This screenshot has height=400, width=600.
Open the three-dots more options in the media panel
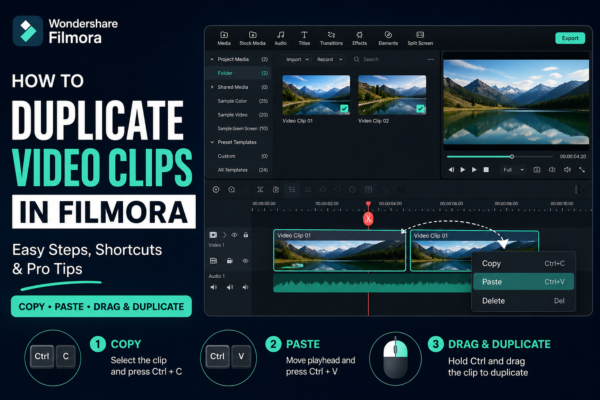click(431, 59)
